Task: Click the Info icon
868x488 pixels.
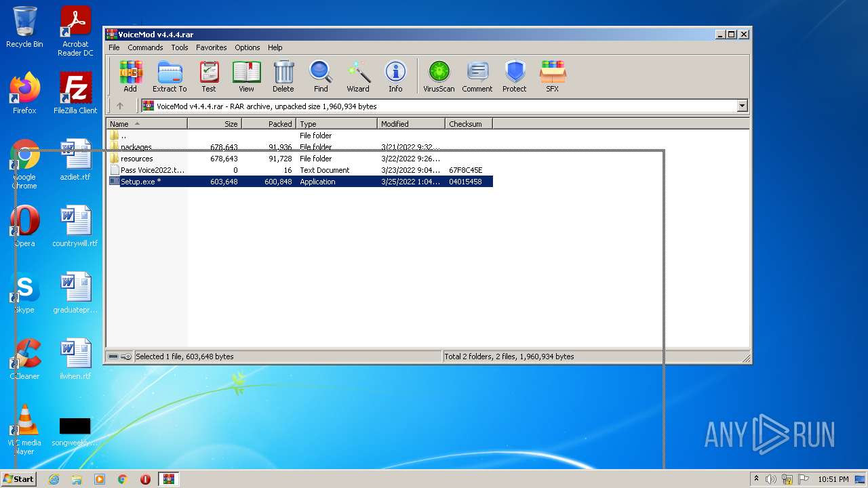Action: (x=395, y=76)
